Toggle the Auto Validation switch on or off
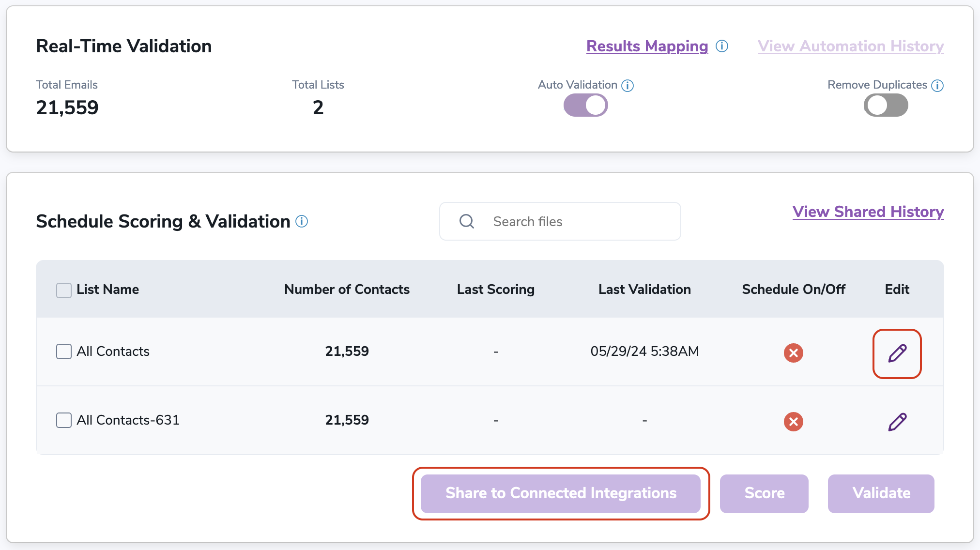Screen dimensions: 980x550 point(585,105)
